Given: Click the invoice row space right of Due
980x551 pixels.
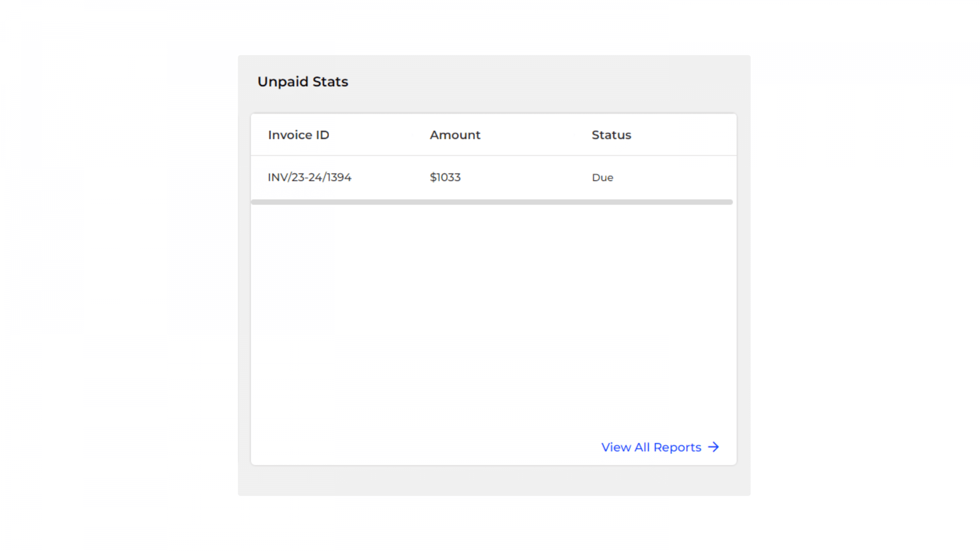Looking at the screenshot, I should (x=674, y=178).
